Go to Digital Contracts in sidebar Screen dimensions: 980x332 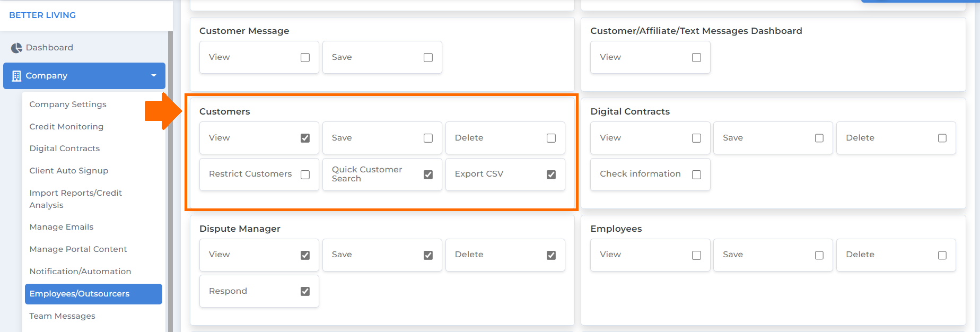tap(65, 148)
